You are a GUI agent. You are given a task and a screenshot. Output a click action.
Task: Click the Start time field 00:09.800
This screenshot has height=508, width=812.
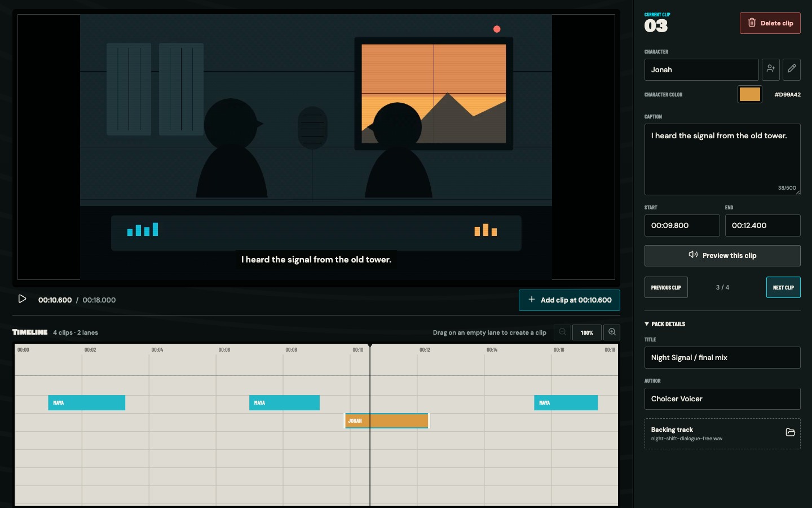682,225
